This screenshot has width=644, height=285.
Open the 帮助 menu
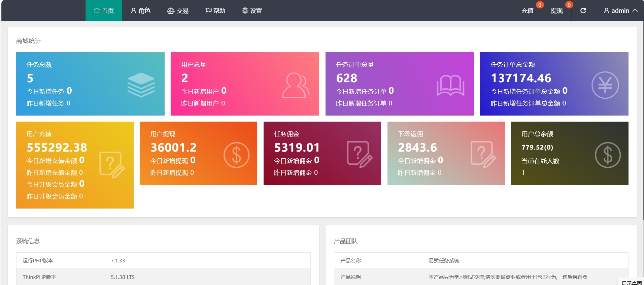215,11
